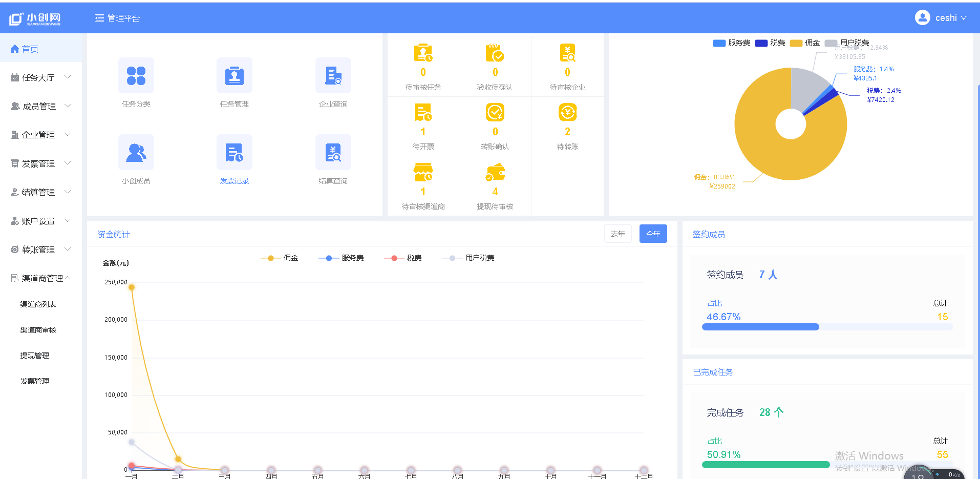Open the 小创成员 shortcut icon
The image size is (980, 479).
(136, 152)
